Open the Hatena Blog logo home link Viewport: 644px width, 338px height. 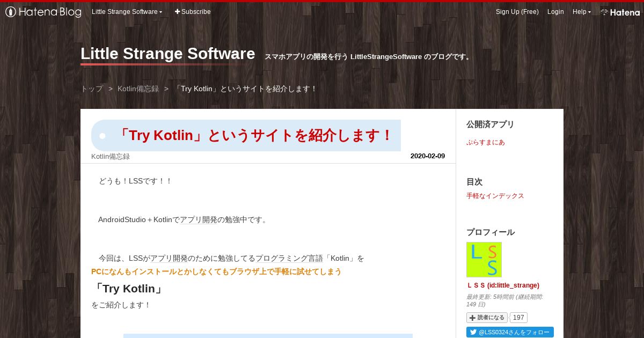pos(43,12)
